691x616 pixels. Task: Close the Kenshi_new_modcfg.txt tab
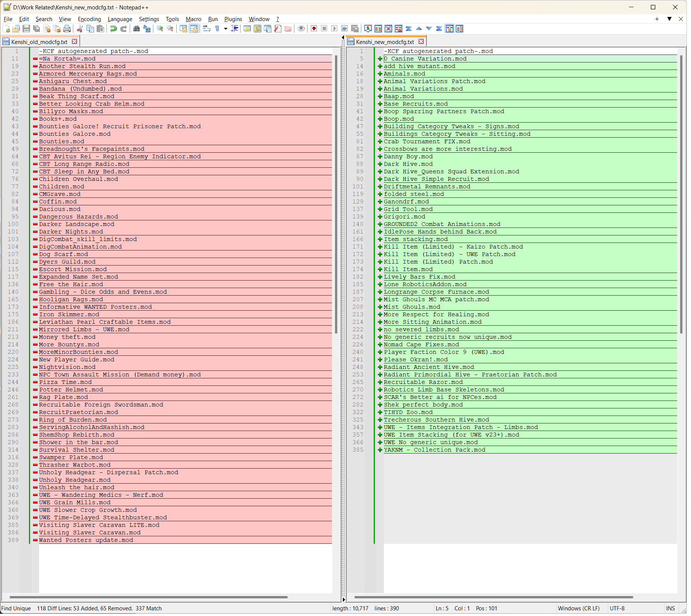click(421, 42)
